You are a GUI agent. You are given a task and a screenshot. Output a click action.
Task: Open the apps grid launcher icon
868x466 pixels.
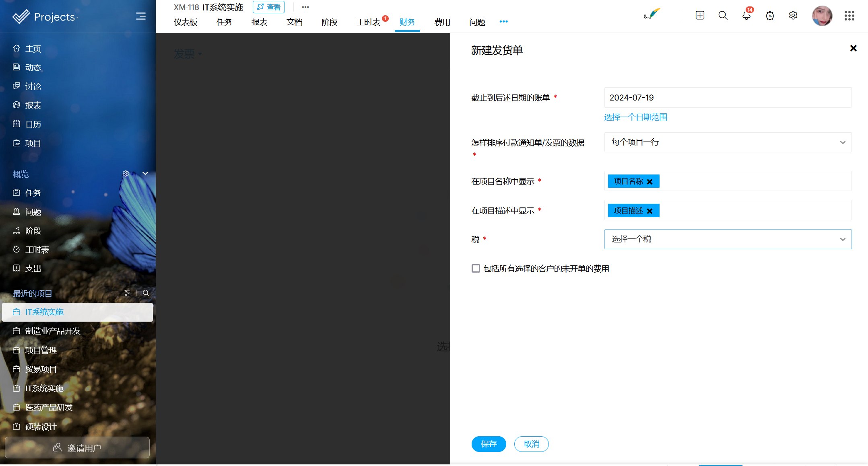tap(849, 16)
